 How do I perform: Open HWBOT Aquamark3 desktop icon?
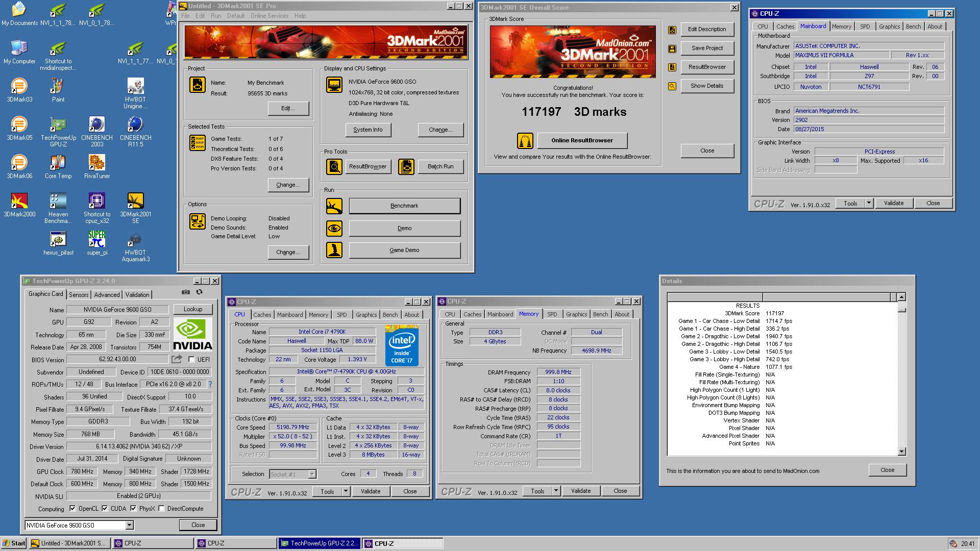[135, 246]
